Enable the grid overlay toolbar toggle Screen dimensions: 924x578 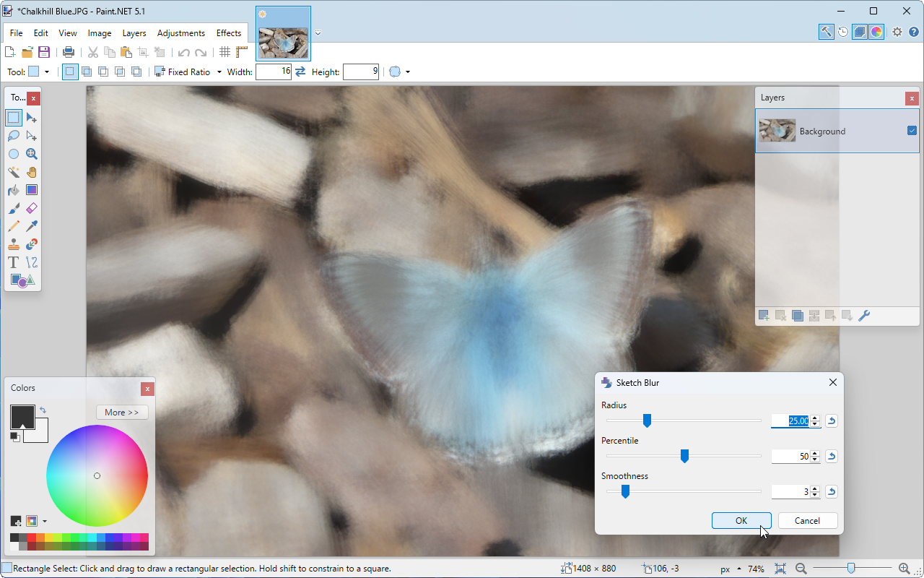[x=225, y=52]
